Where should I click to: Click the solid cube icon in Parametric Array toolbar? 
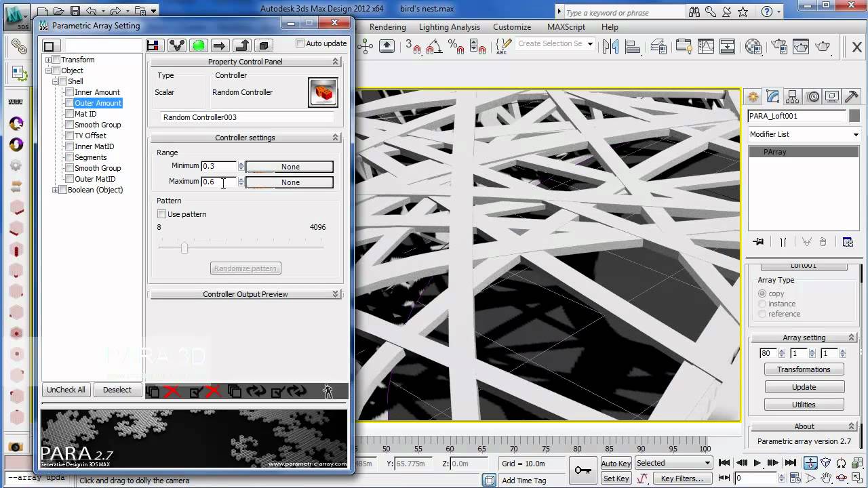click(x=263, y=45)
